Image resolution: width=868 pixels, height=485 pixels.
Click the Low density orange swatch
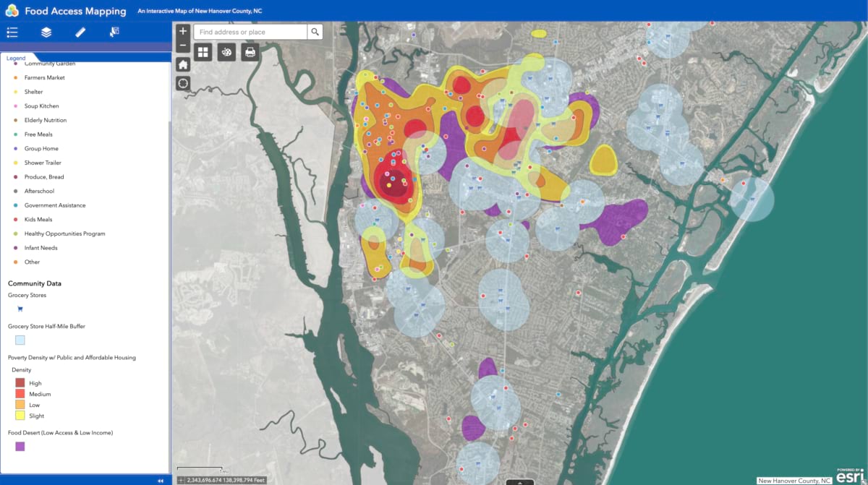(20, 405)
